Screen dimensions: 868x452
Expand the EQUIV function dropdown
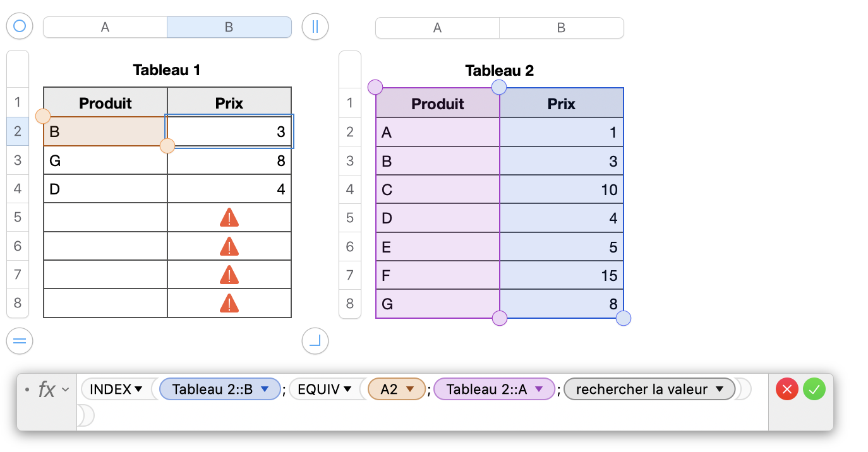pos(347,390)
